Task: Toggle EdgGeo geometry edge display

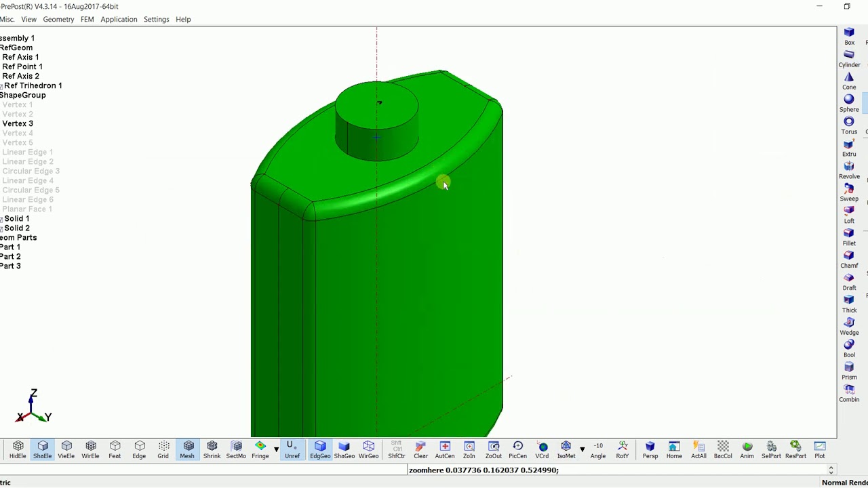Action: coord(320,450)
